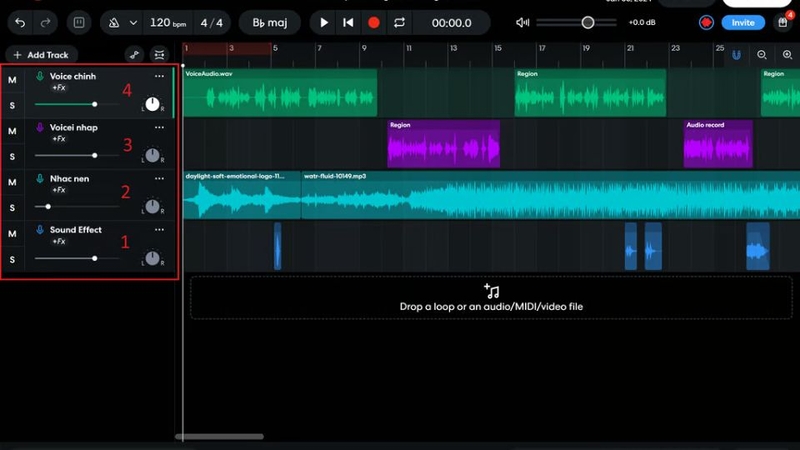The image size is (800, 450).
Task: Open the panel layout icon beside redo
Action: (x=79, y=23)
